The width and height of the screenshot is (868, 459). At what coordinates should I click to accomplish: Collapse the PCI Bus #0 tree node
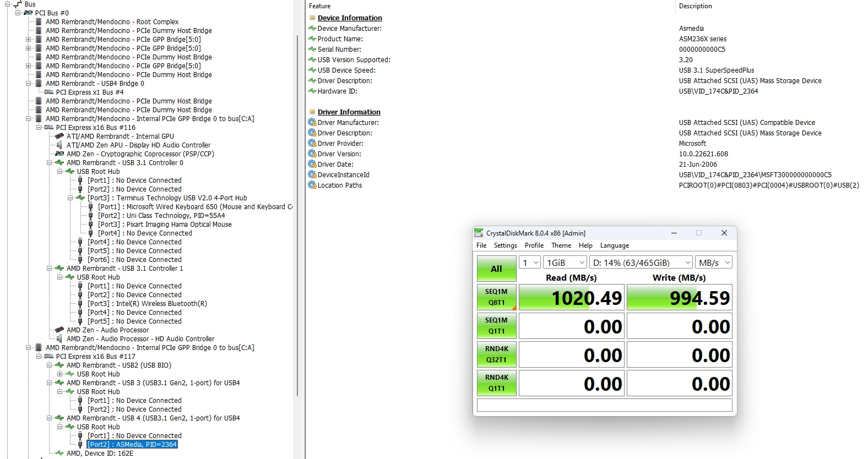click(18, 13)
